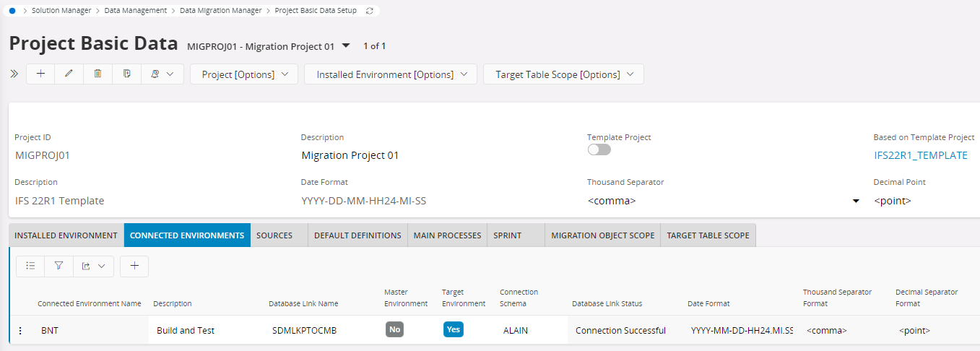Image resolution: width=980 pixels, height=351 pixels.
Task: Expand the left navigation double-chevron
Action: tap(14, 74)
